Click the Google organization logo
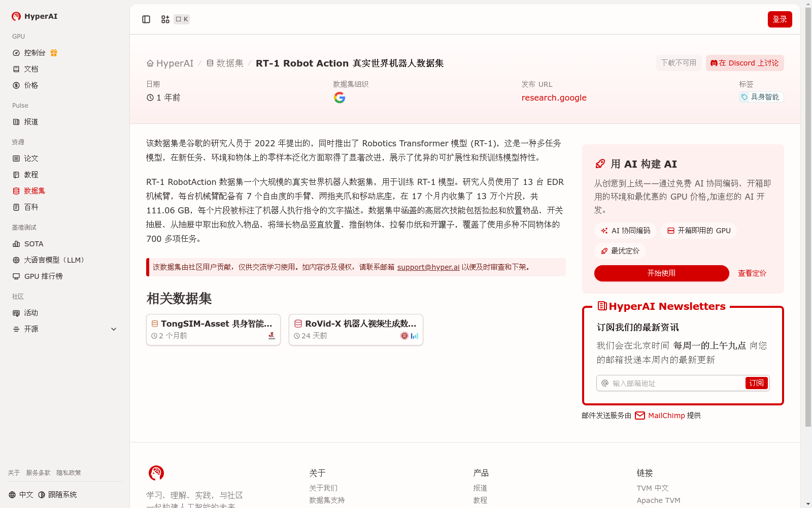812x508 pixels. click(340, 98)
